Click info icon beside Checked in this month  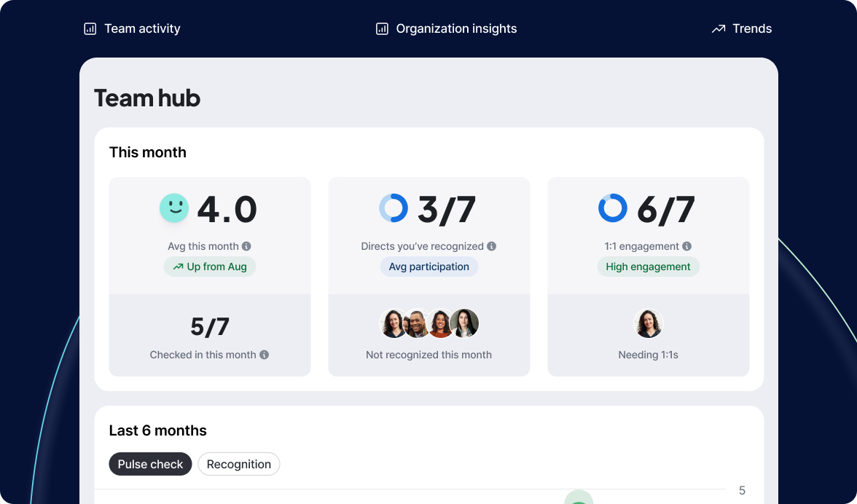pyautogui.click(x=264, y=355)
